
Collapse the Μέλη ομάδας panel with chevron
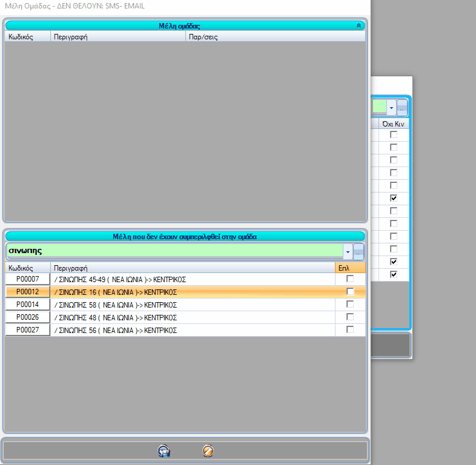(359, 26)
